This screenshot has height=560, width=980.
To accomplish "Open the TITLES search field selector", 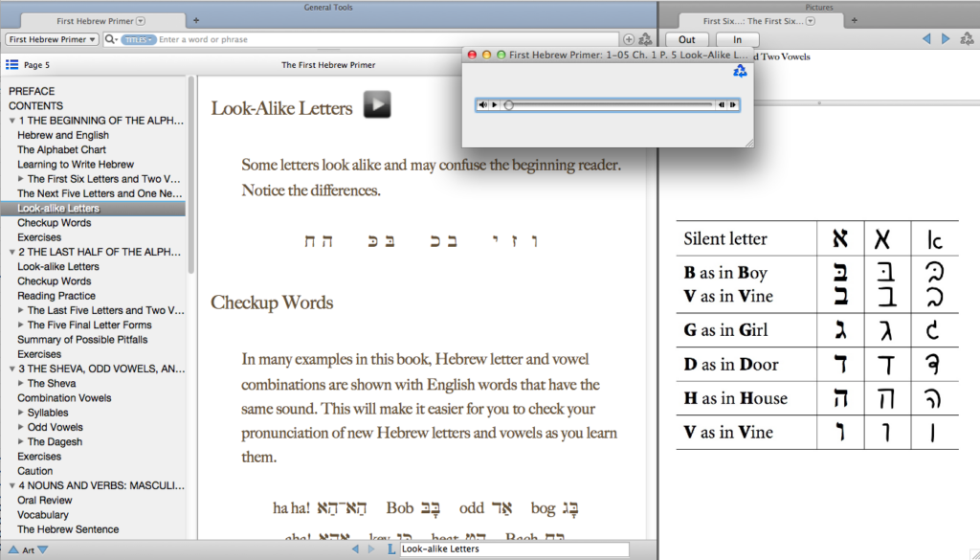I will (139, 39).
